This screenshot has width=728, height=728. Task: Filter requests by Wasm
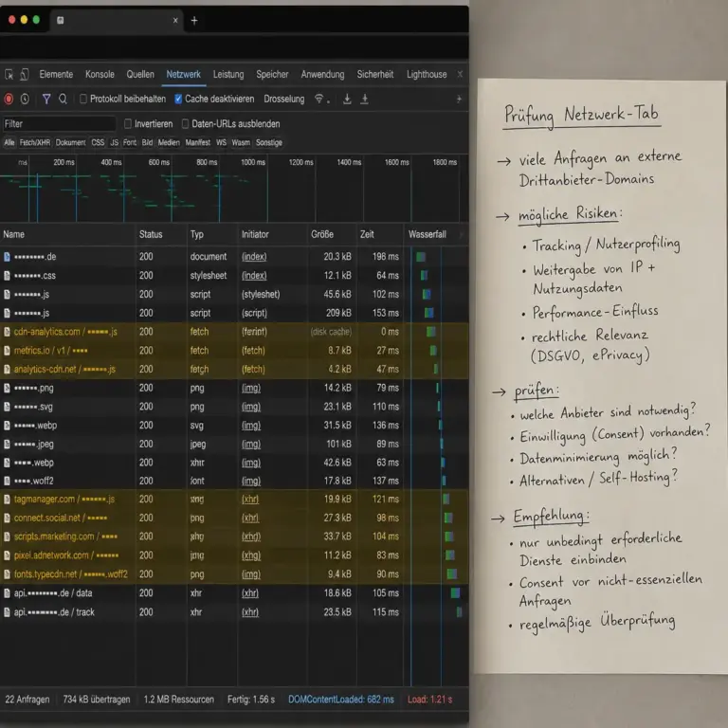pos(241,142)
